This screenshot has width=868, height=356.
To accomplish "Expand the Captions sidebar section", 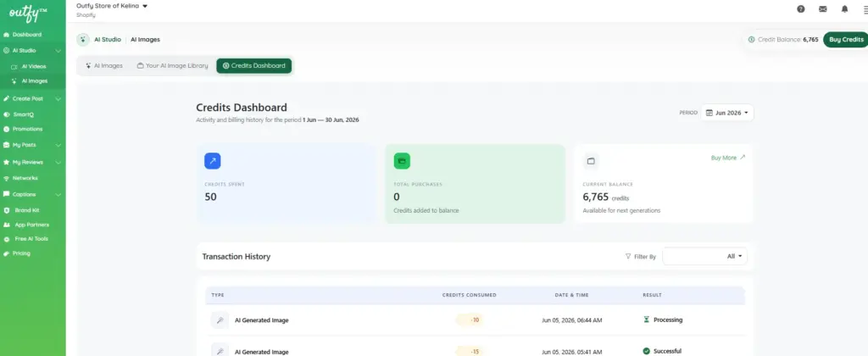I will (x=58, y=194).
